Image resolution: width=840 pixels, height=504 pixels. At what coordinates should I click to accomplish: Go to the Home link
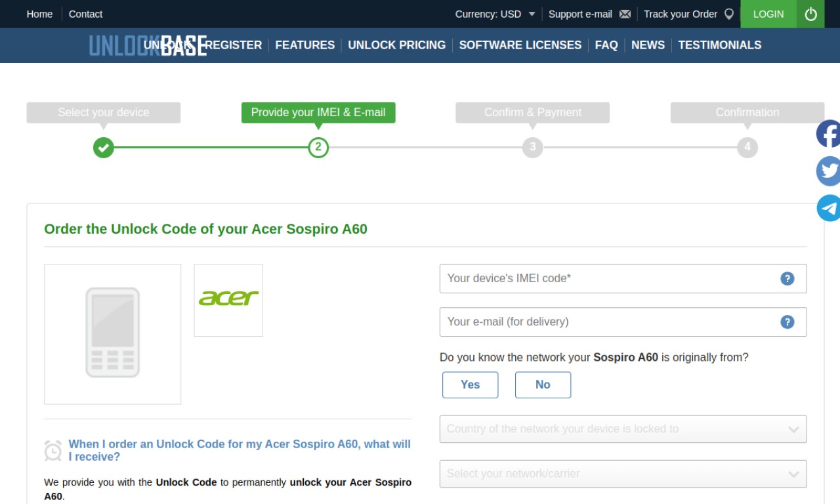pos(39,14)
